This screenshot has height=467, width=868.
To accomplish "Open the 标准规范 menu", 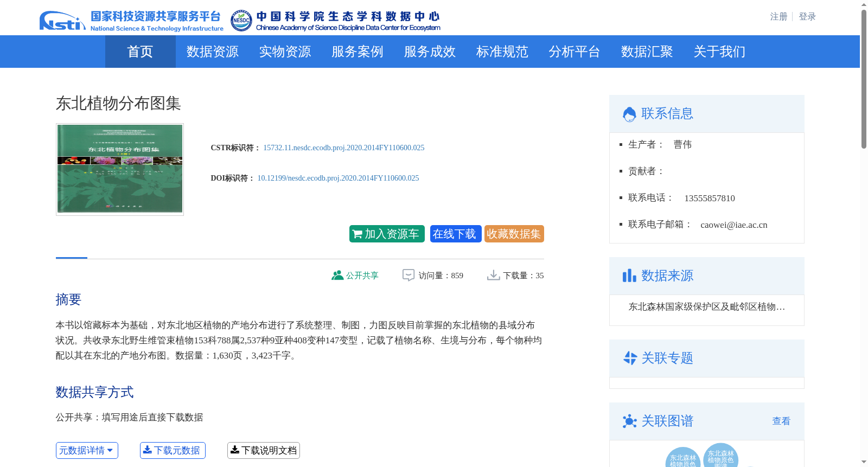I will click(x=502, y=52).
